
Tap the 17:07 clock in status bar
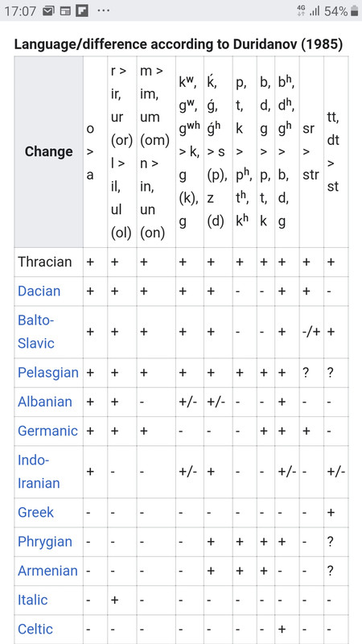(21, 11)
